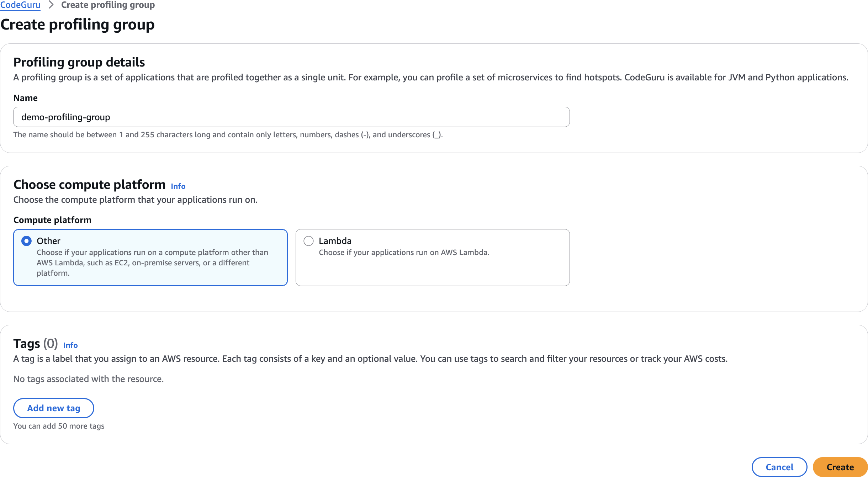The width and height of the screenshot is (868, 477).
Task: Open the CodeGuru breadcrumb link
Action: tap(20, 5)
